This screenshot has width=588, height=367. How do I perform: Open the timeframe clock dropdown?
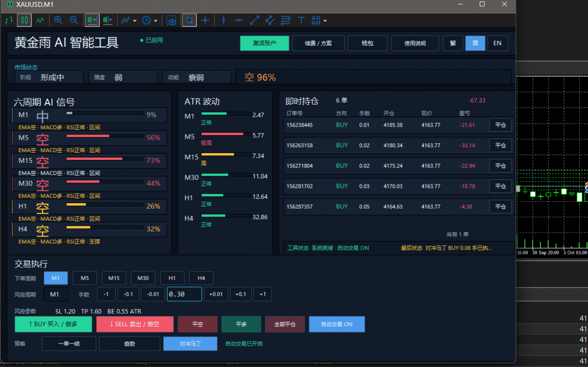tap(149, 20)
